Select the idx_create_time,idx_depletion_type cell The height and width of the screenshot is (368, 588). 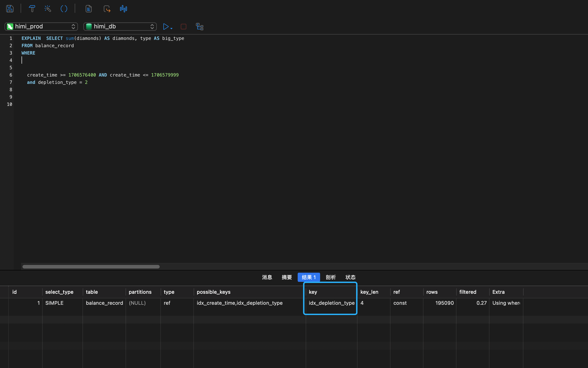pyautogui.click(x=250, y=303)
